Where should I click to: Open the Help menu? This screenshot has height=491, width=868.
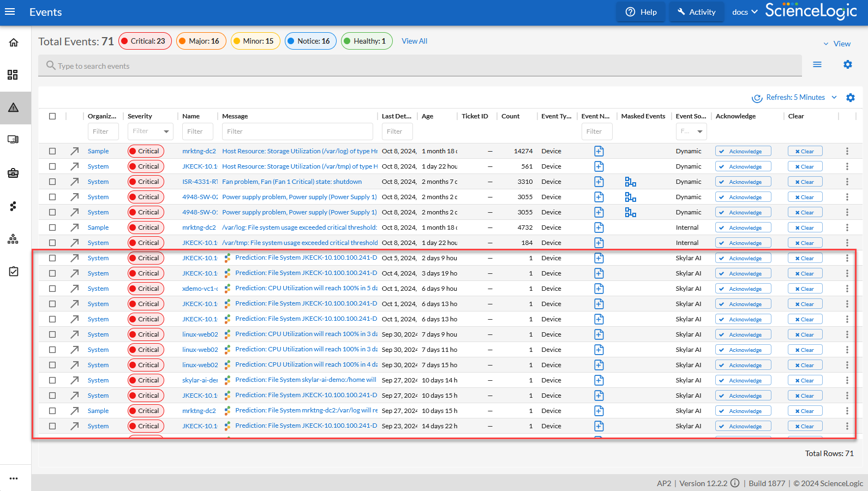[x=641, y=12]
